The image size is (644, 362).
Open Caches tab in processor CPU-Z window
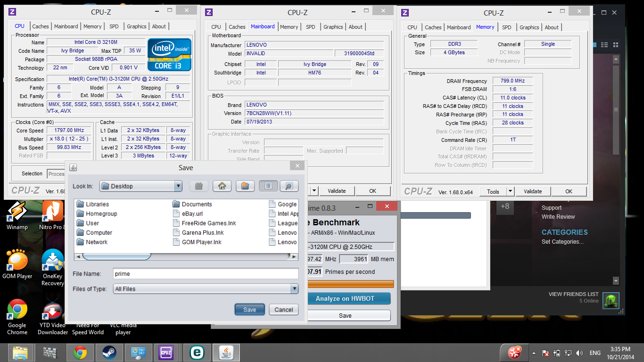pyautogui.click(x=41, y=26)
